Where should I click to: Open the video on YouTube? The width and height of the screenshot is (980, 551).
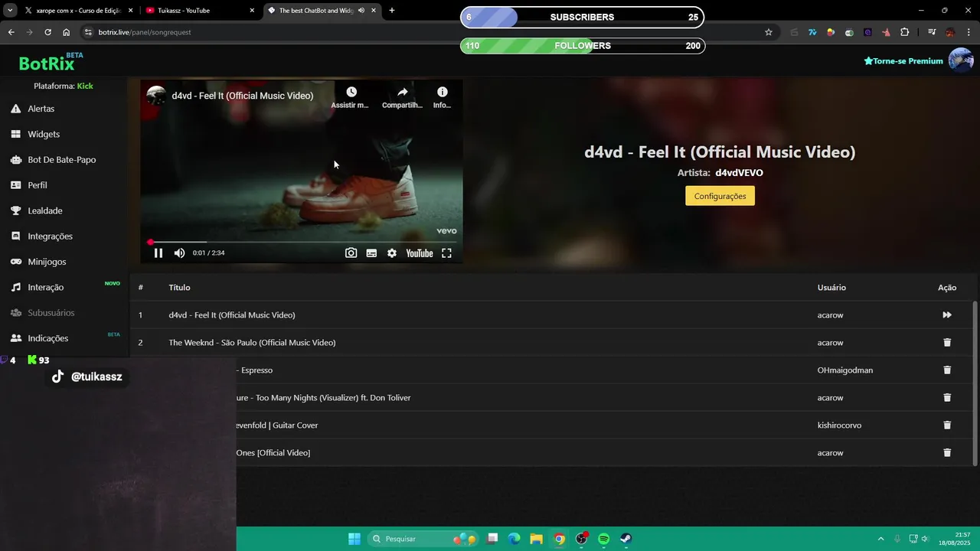419,253
